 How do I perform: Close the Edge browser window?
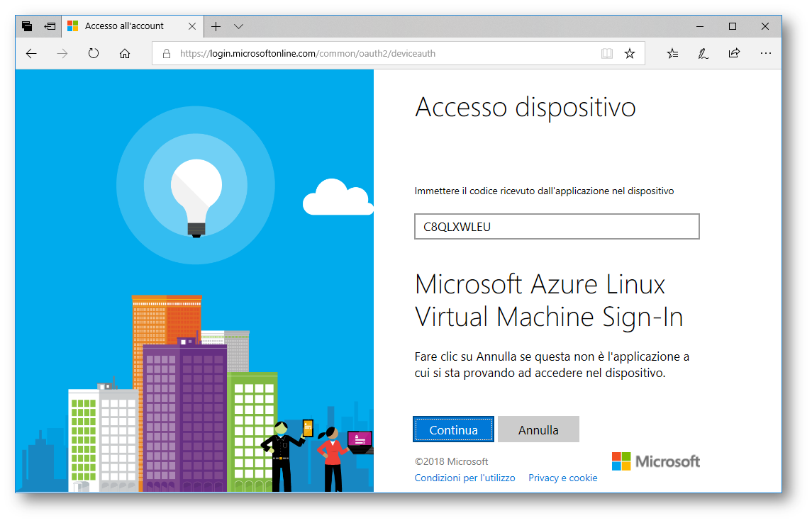(765, 26)
